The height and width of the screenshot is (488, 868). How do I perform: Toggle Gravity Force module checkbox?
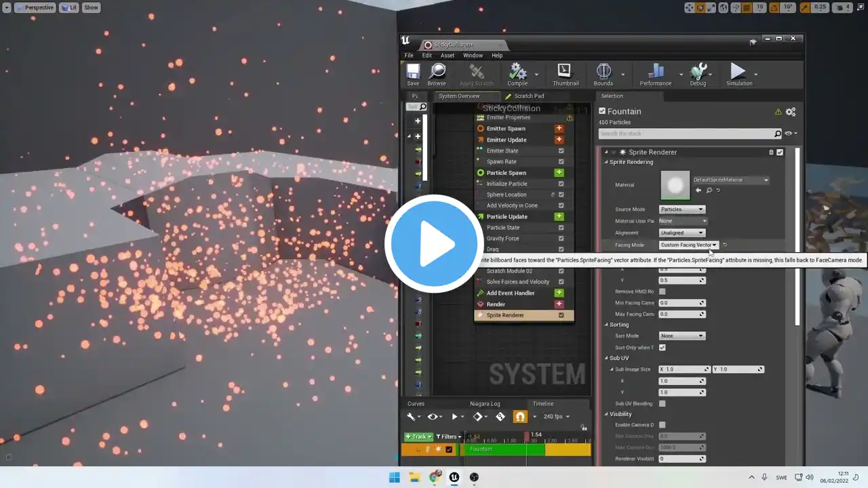(x=561, y=239)
